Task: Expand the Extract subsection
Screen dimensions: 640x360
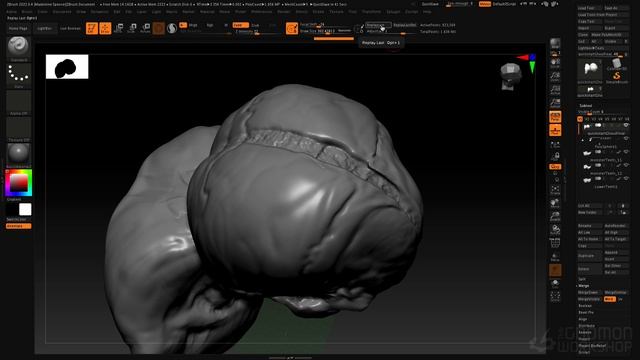Action: [584, 352]
